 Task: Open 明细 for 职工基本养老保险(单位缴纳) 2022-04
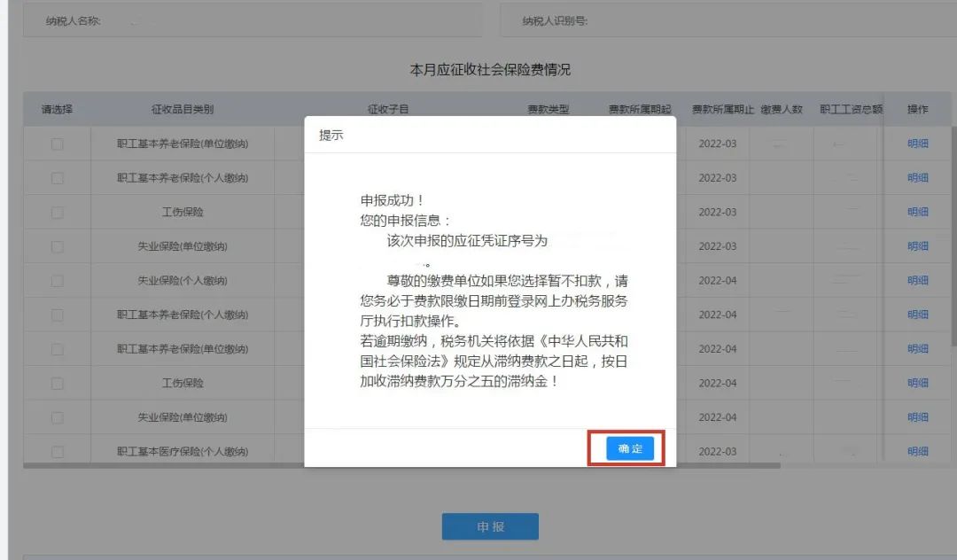[x=917, y=348]
